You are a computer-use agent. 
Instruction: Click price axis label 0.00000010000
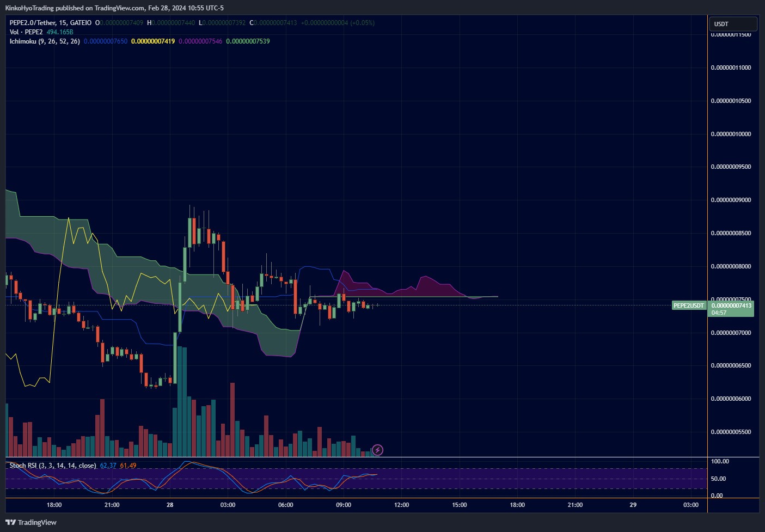(731, 134)
